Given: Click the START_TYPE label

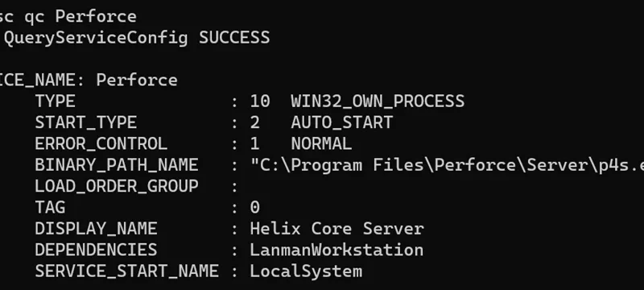Looking at the screenshot, I should click(x=86, y=122).
